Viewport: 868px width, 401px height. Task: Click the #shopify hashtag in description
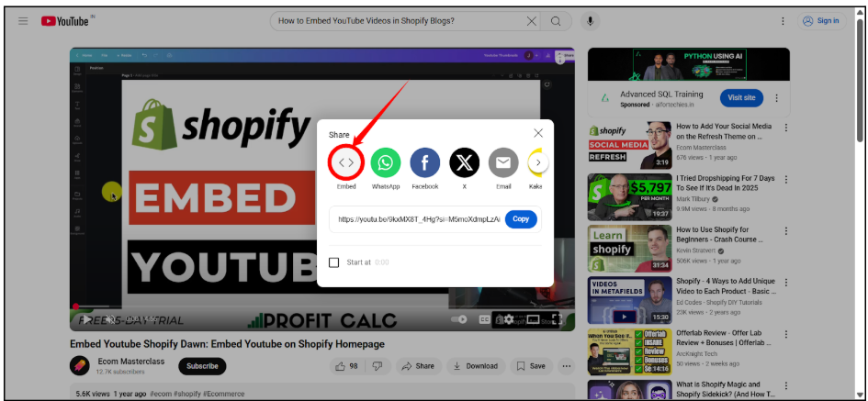pos(187,394)
